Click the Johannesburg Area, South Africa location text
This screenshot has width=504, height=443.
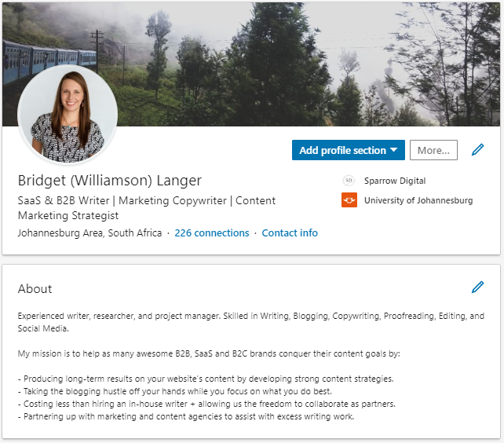89,233
